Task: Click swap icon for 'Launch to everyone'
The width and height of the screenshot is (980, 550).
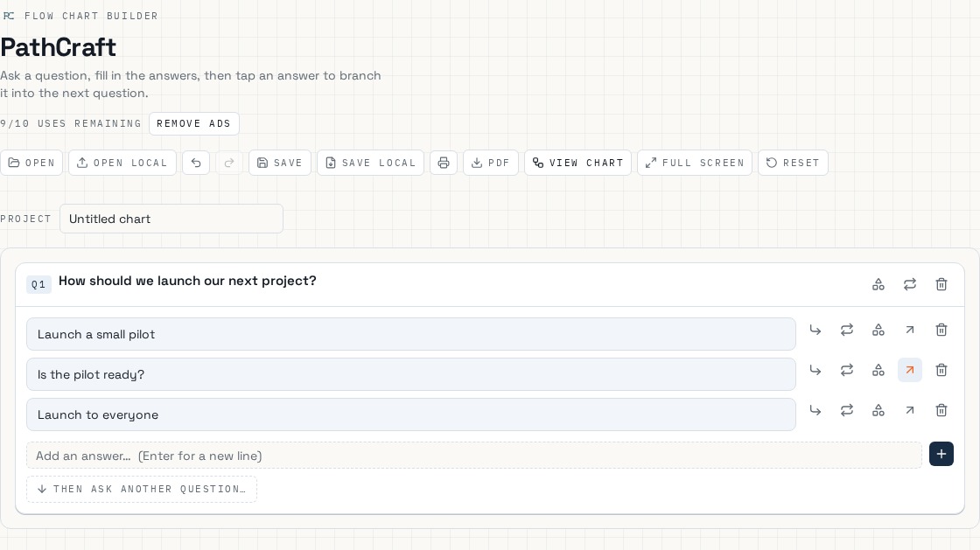Action: (847, 410)
